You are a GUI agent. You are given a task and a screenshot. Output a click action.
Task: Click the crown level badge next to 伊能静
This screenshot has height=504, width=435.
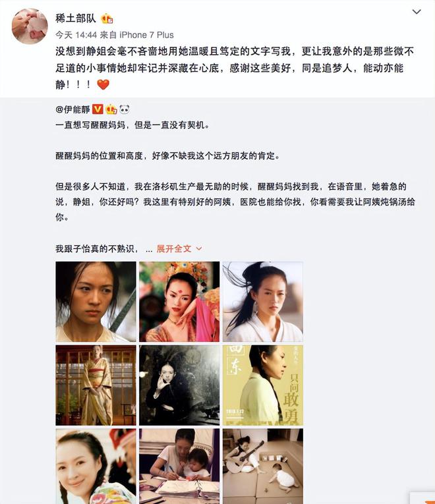111,109
